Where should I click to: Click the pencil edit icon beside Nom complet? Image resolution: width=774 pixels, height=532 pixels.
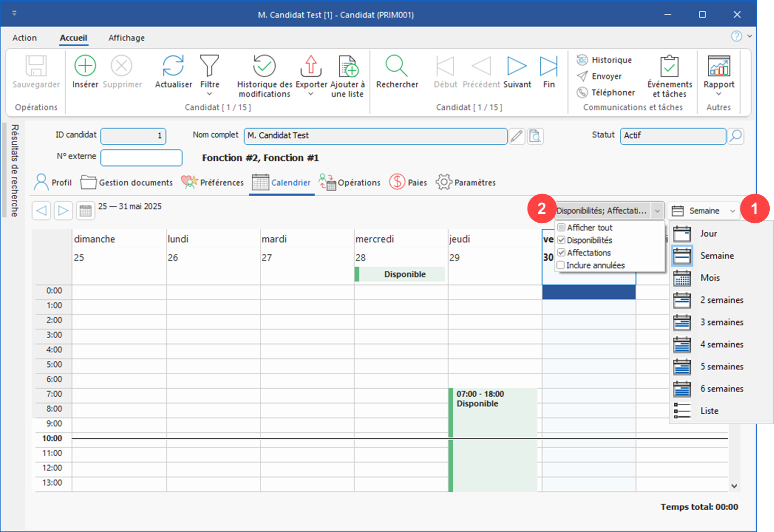(x=517, y=136)
